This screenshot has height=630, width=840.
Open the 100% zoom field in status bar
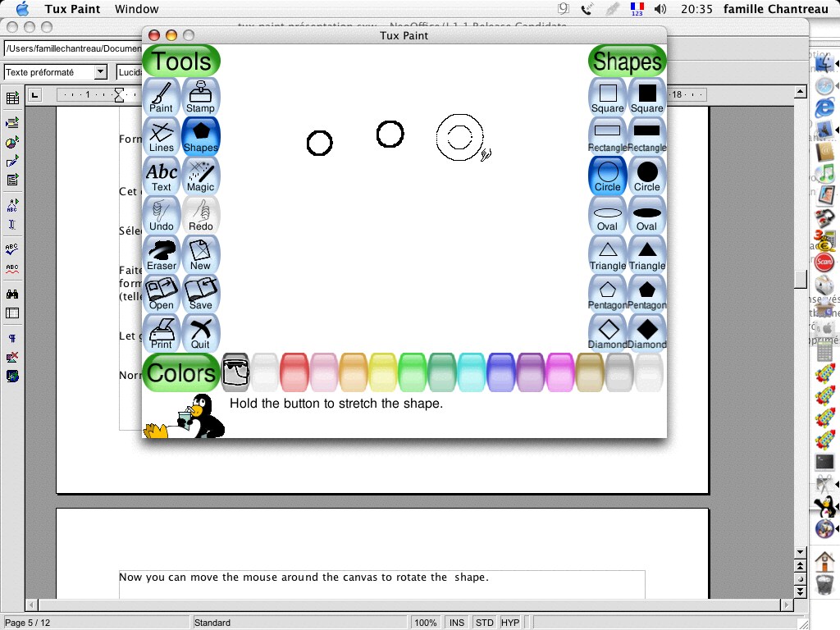pyautogui.click(x=425, y=623)
